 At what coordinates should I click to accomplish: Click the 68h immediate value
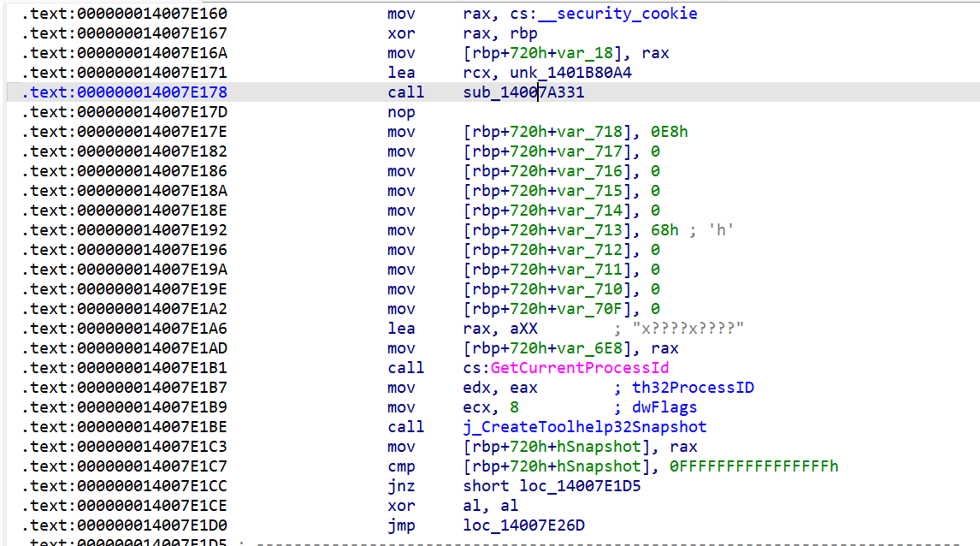pos(664,230)
